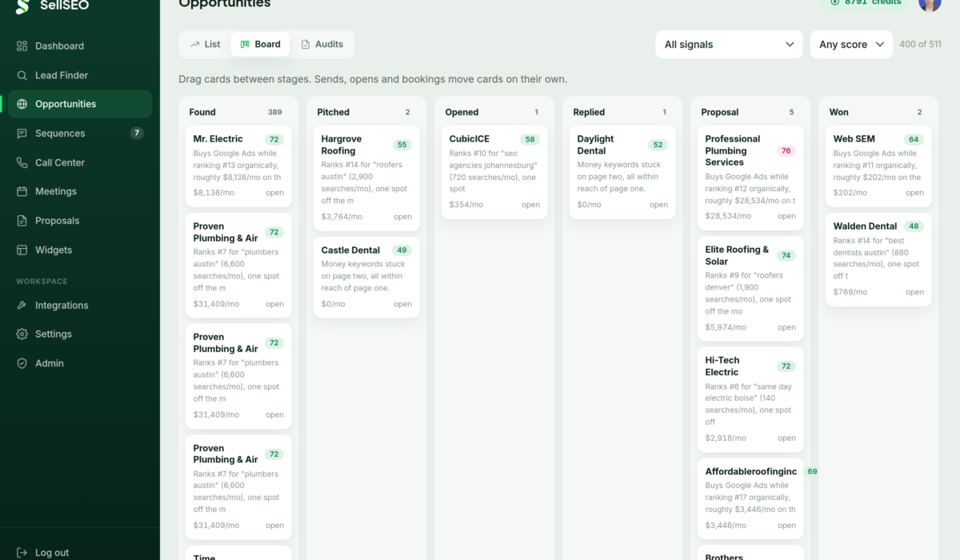This screenshot has width=960, height=560.
Task: Switch to the Audits tab
Action: tap(322, 45)
